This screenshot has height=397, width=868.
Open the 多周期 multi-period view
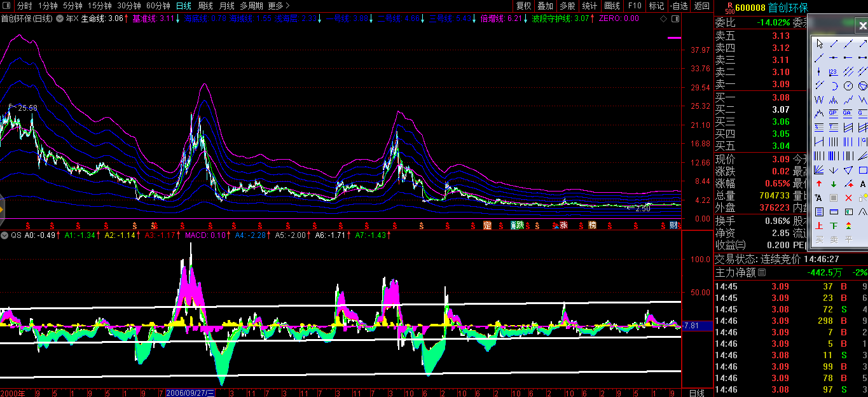(251, 6)
